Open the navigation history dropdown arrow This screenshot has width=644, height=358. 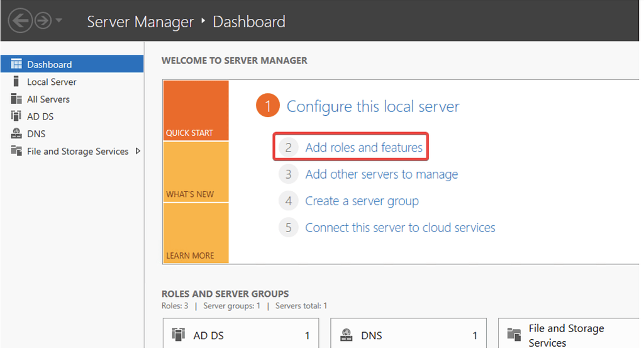[58, 20]
